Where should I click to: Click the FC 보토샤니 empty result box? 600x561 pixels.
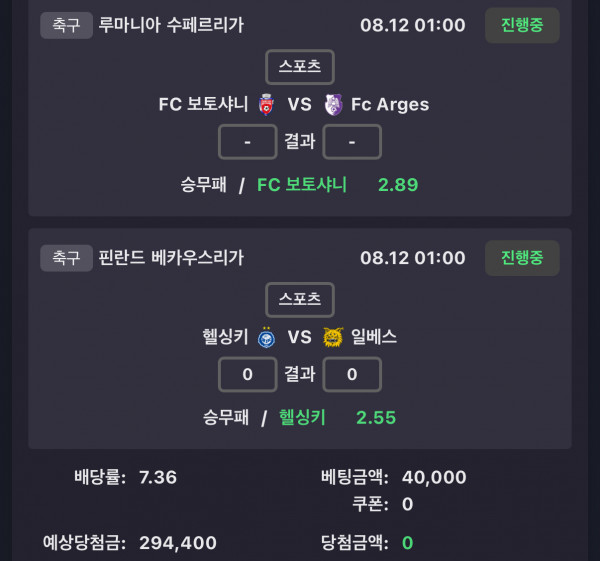pos(248,142)
